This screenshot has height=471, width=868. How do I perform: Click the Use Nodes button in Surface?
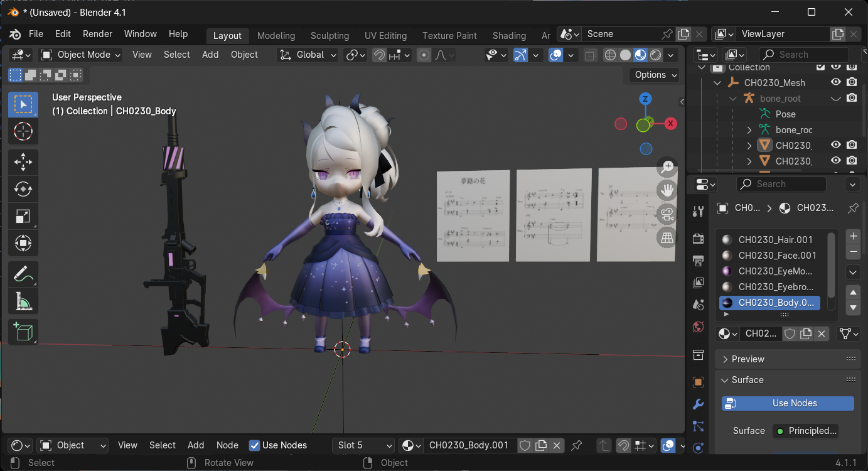pyautogui.click(x=788, y=403)
